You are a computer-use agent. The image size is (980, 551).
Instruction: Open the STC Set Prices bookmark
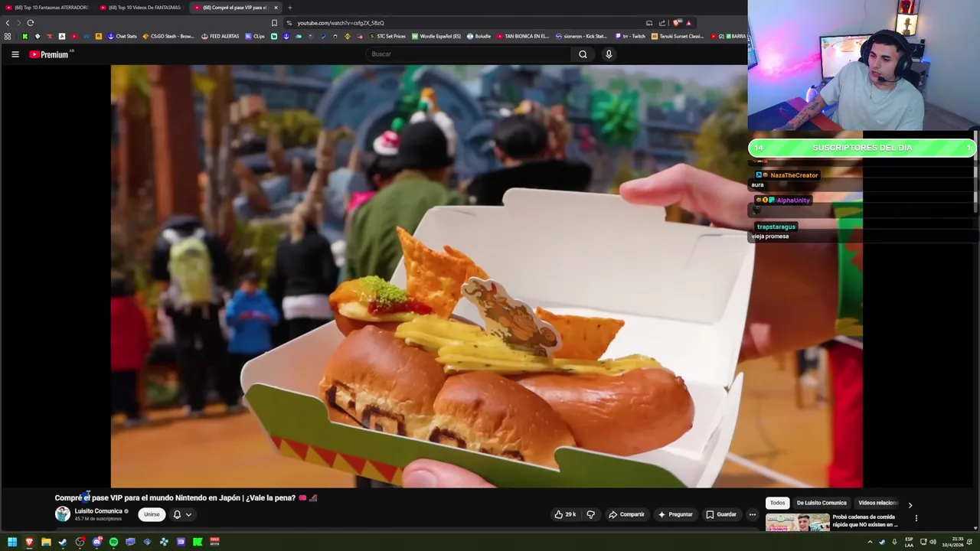(x=387, y=36)
